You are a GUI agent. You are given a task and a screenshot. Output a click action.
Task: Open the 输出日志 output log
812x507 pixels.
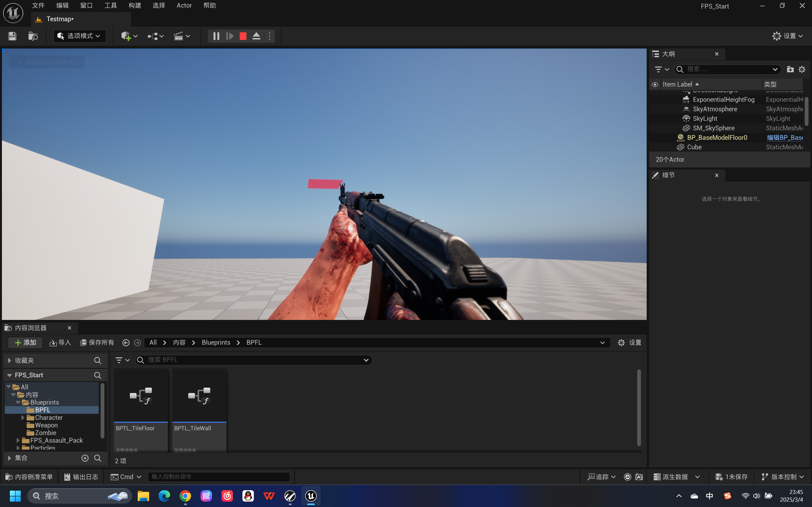coord(81,477)
